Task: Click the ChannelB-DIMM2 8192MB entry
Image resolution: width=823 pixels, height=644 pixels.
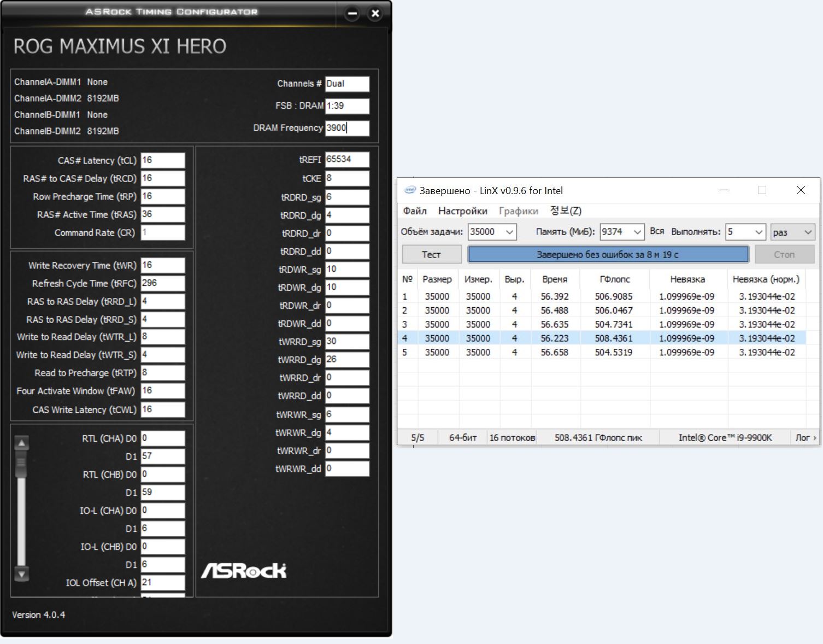Action: [x=67, y=131]
